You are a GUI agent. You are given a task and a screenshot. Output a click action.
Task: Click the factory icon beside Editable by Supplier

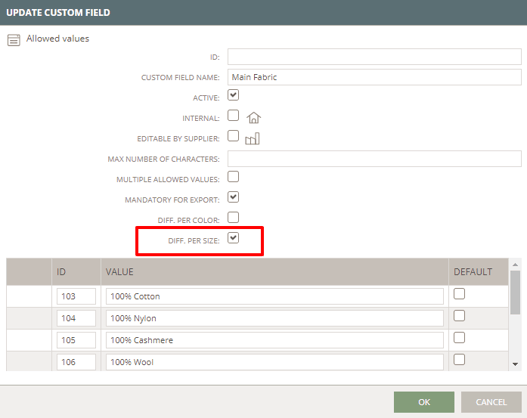[252, 138]
